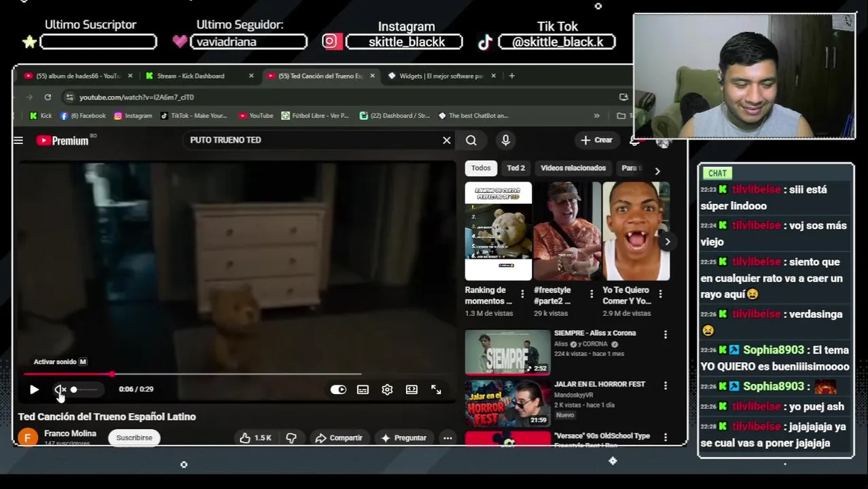Unmute the video sound speaker icon
Viewport: 868px width, 489px height.
(x=60, y=389)
